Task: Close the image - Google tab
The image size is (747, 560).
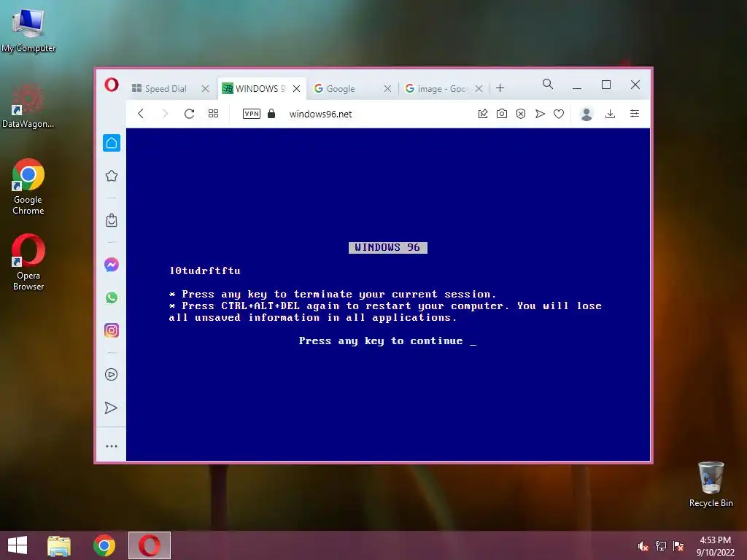Action: pos(479,88)
